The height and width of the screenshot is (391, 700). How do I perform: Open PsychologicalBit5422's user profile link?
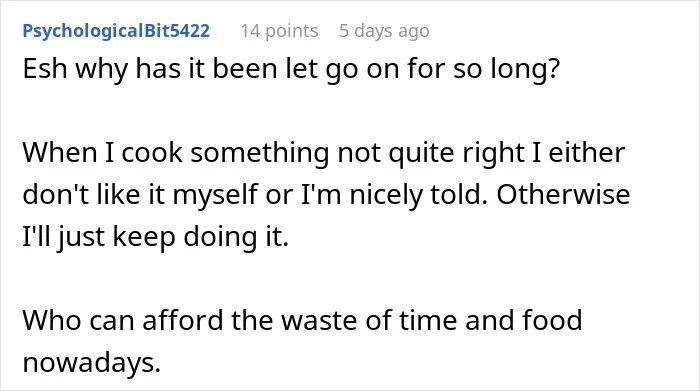tap(116, 31)
